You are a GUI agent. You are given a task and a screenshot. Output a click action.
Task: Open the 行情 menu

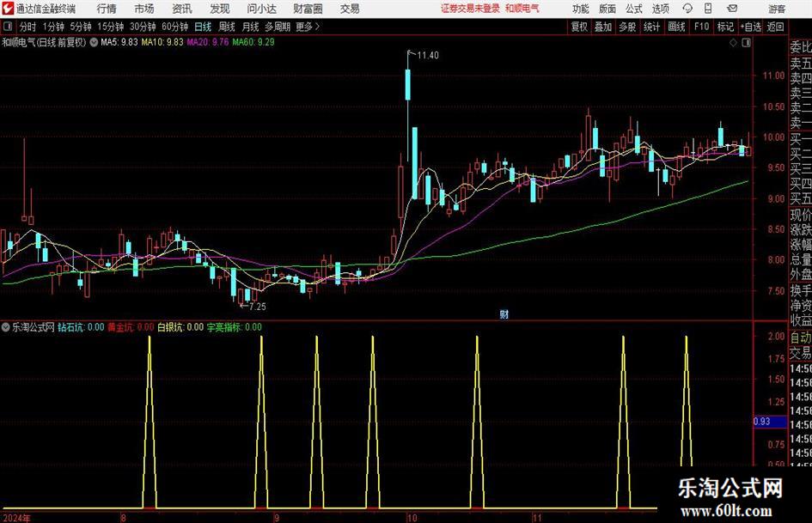click(107, 9)
